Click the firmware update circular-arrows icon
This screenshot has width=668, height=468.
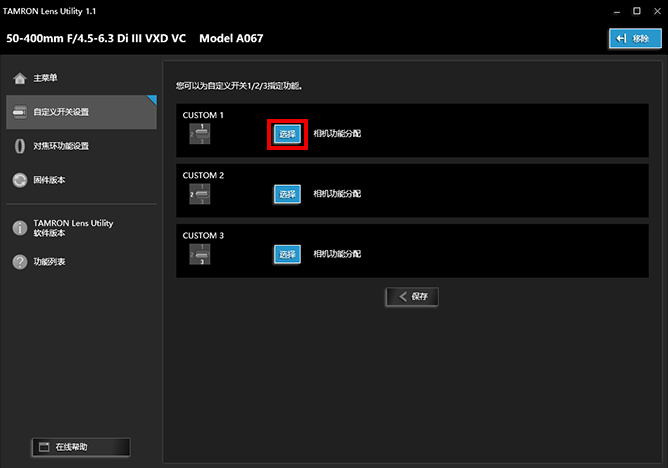20,180
